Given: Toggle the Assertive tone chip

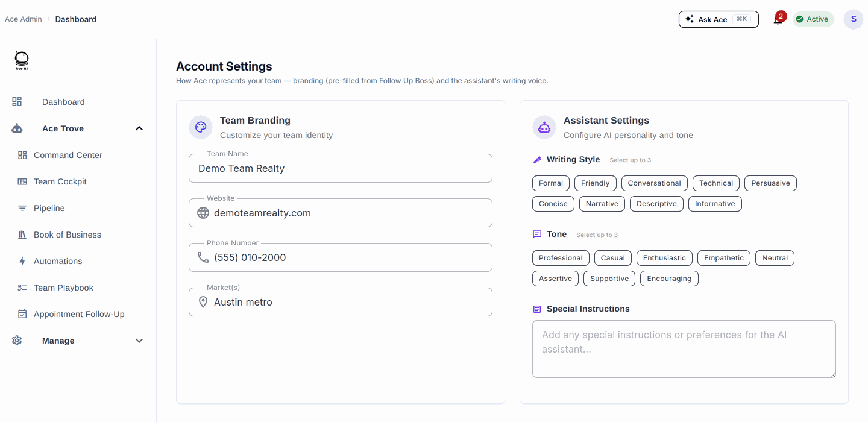Looking at the screenshot, I should pos(555,279).
